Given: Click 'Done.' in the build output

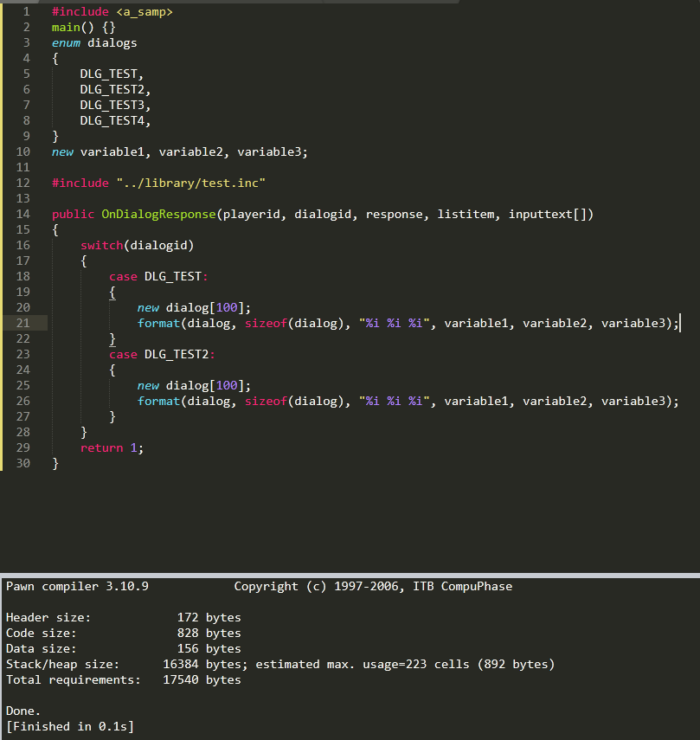Looking at the screenshot, I should tap(23, 711).
